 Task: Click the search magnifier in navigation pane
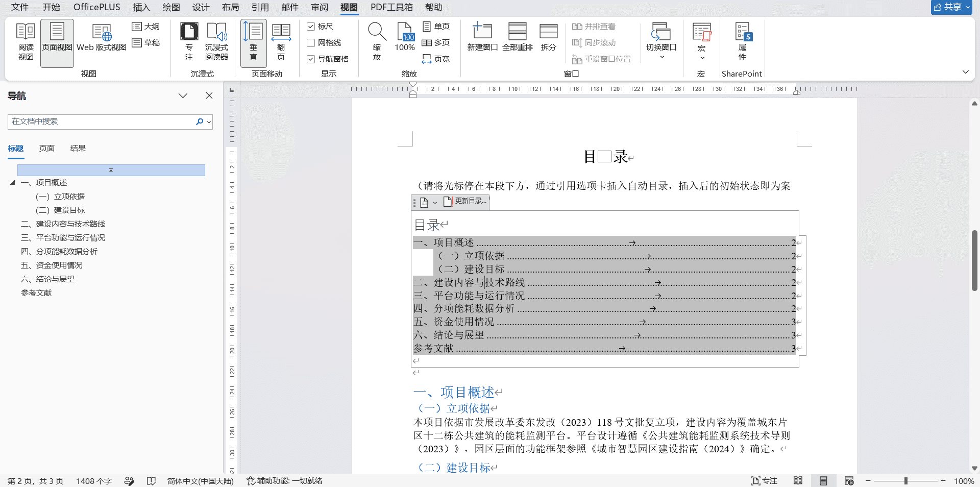tap(200, 121)
